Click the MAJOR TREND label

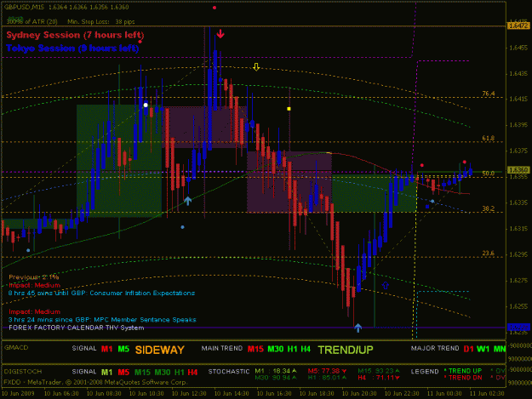[435, 348]
